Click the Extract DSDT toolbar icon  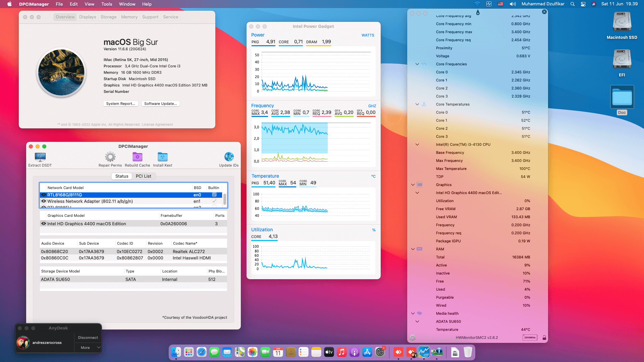coord(40,157)
